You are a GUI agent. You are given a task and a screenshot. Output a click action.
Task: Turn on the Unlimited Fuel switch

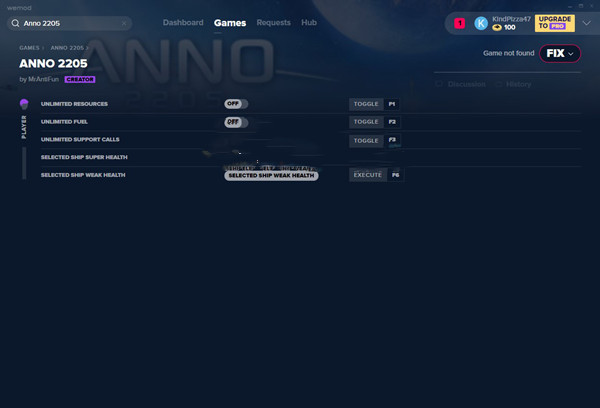tap(236, 122)
